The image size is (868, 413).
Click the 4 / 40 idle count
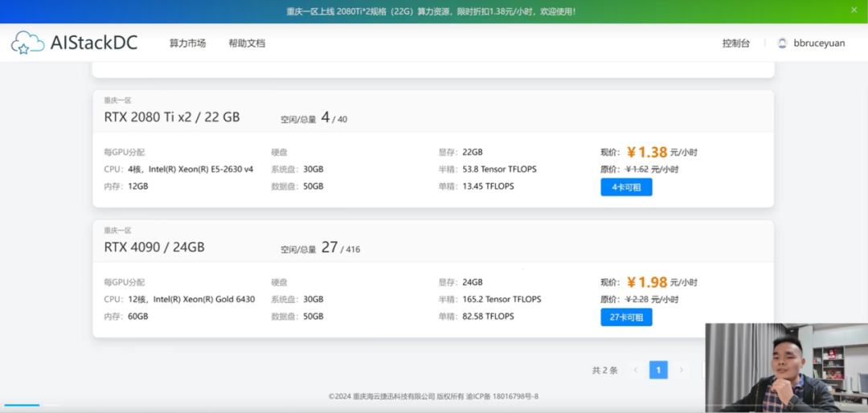pyautogui.click(x=334, y=118)
